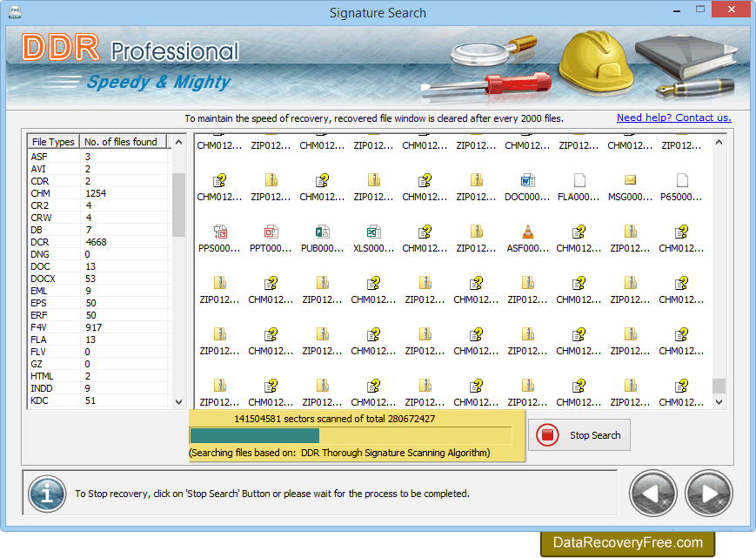Select the ASF row in file types
The width and height of the screenshot is (756, 558).
(x=99, y=157)
